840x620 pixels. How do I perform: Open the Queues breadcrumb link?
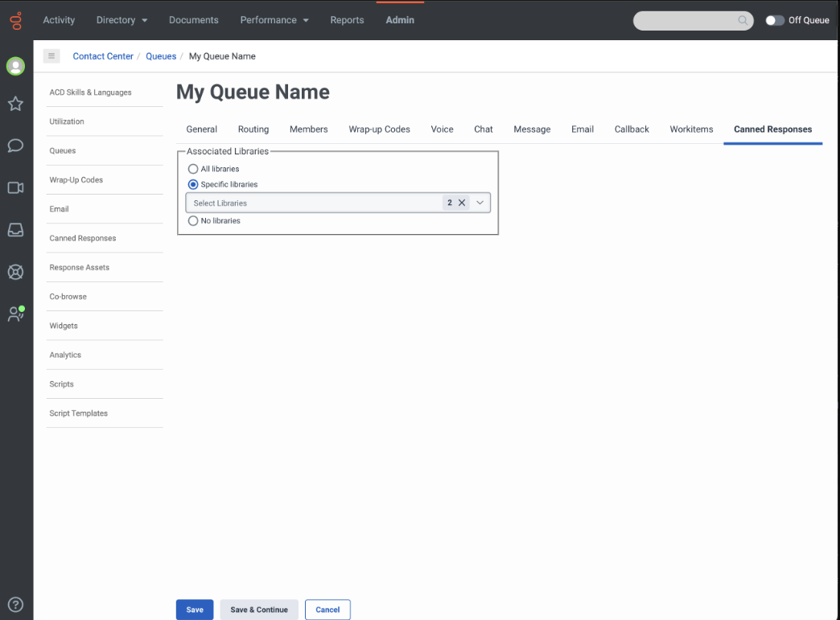click(161, 56)
